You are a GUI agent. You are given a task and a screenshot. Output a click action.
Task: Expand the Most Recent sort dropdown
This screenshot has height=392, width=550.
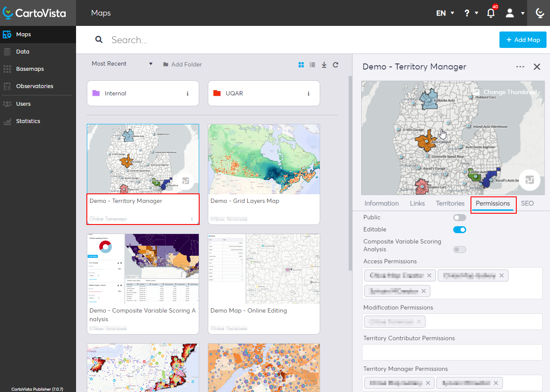(x=122, y=63)
